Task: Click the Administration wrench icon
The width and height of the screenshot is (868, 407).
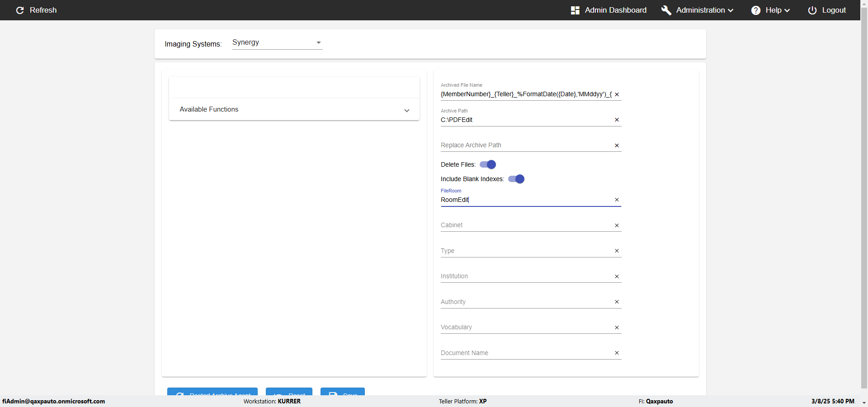Action: 666,10
